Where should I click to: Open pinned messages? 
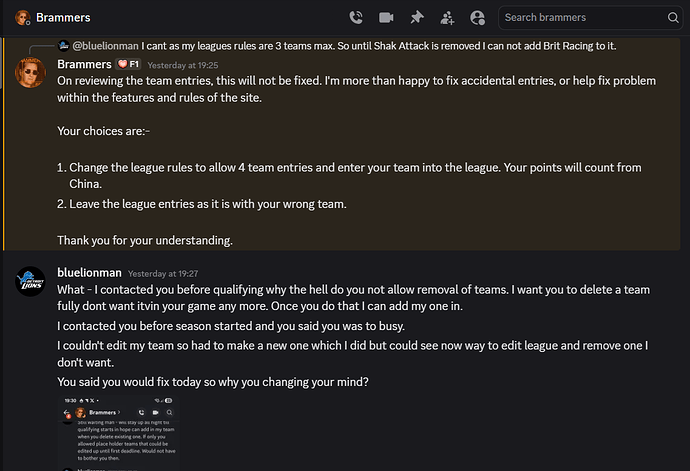(416, 17)
